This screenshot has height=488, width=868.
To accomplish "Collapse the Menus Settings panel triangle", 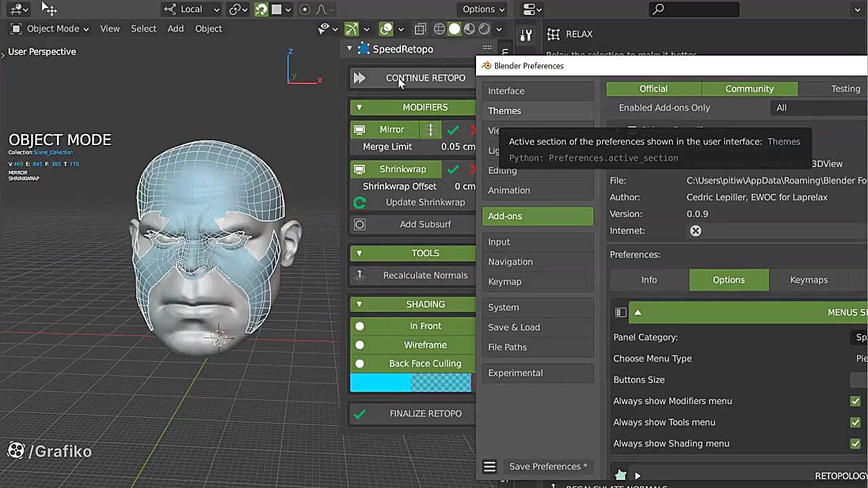I will tap(637, 312).
